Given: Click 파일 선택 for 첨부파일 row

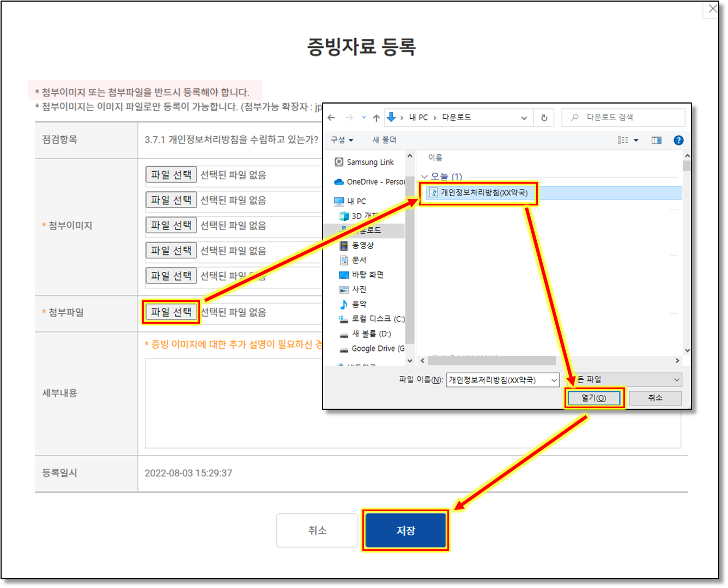Looking at the screenshot, I should (x=171, y=312).
